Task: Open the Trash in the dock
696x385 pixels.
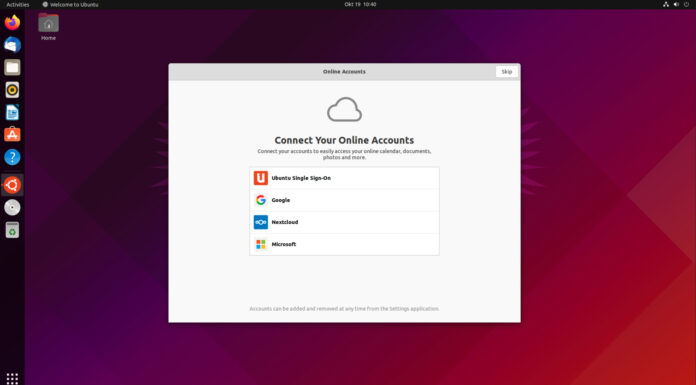Action: [x=12, y=230]
